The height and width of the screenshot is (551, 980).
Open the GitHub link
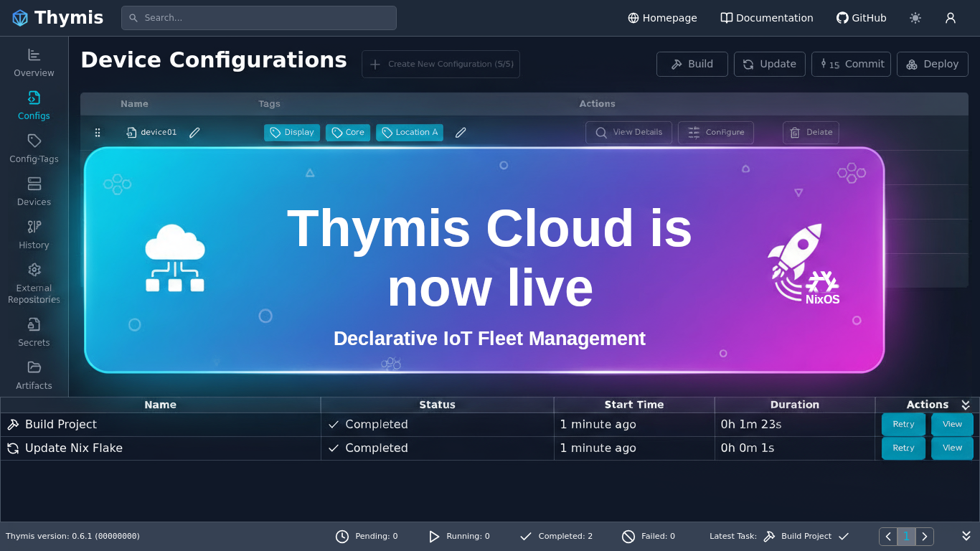coord(862,18)
